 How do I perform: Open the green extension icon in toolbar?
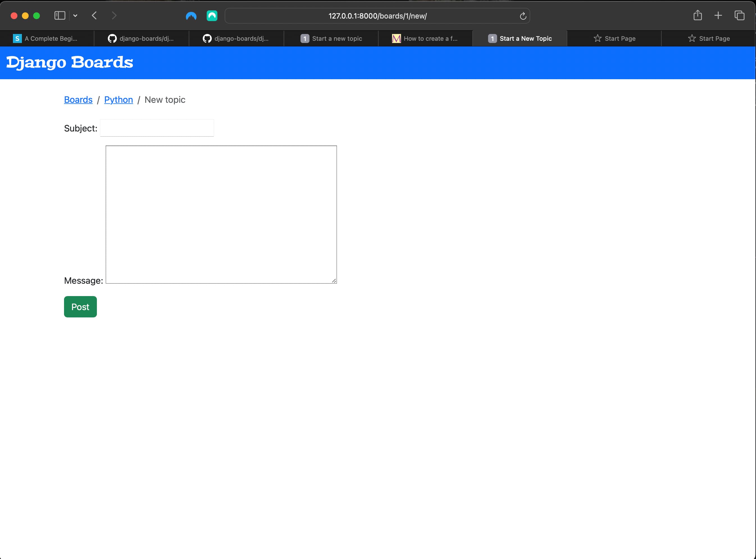(x=212, y=16)
